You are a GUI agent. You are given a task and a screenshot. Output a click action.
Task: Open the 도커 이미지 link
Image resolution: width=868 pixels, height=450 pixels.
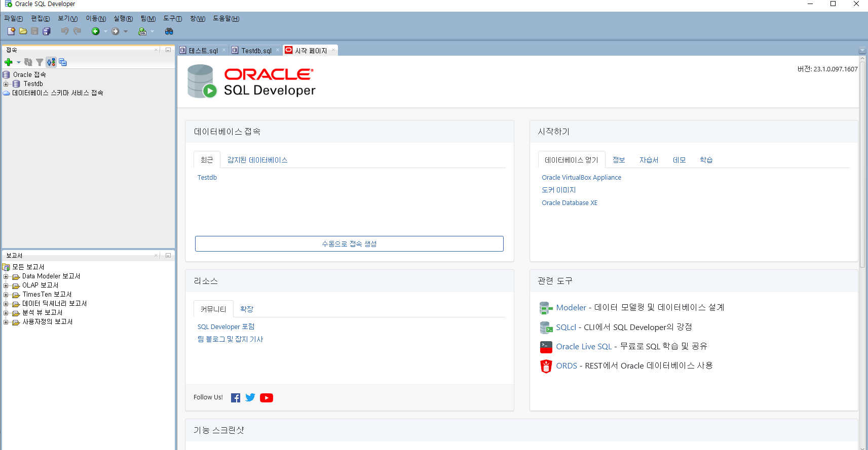coord(559,190)
